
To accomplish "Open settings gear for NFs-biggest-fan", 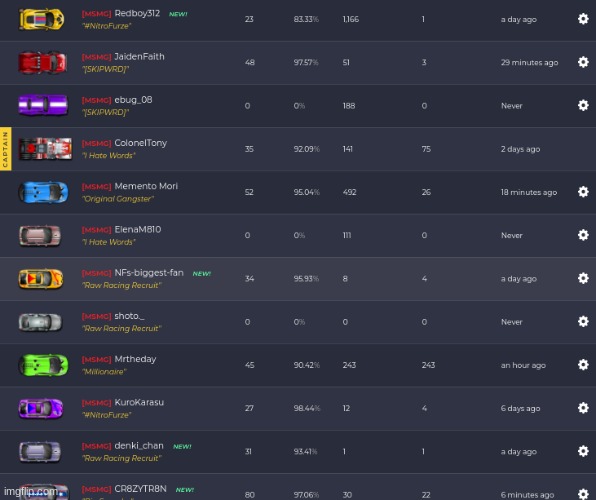I will click(583, 278).
